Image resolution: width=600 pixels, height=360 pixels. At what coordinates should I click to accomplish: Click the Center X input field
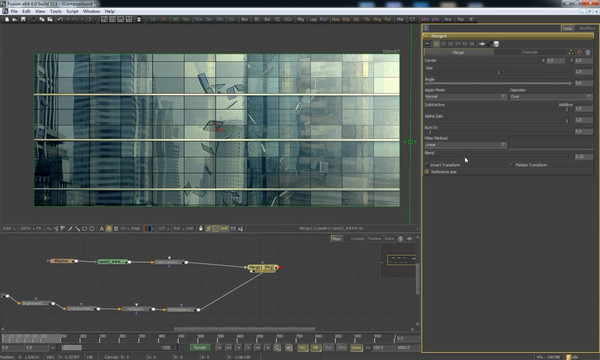(x=555, y=60)
